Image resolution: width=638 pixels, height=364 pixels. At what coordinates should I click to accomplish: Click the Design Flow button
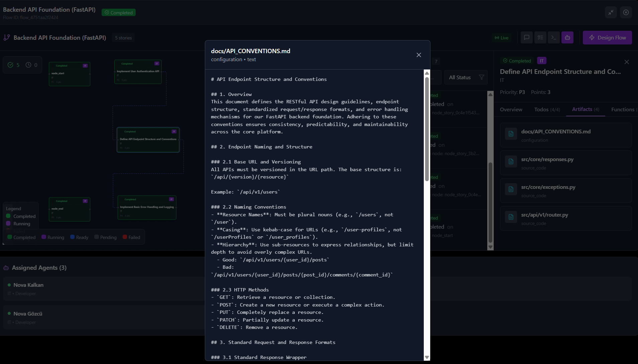(607, 38)
